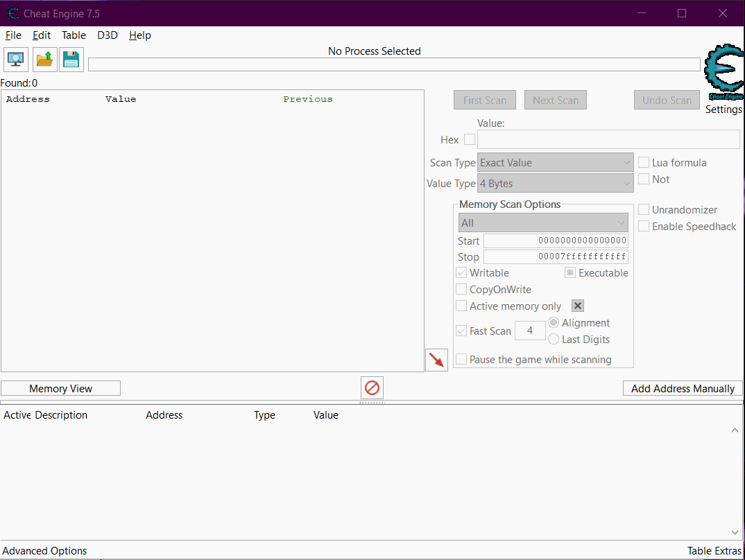Image resolution: width=745 pixels, height=560 pixels.
Task: Open the D3D menu
Action: 108,35
